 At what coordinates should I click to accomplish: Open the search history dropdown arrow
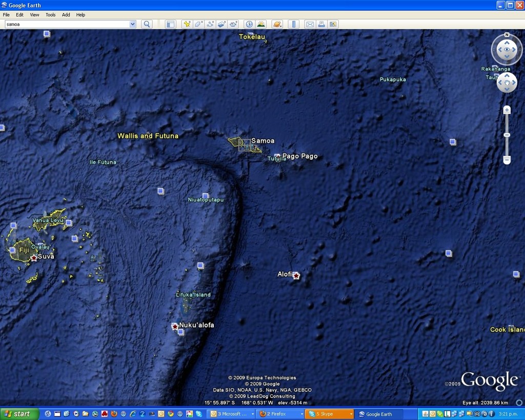pos(133,24)
